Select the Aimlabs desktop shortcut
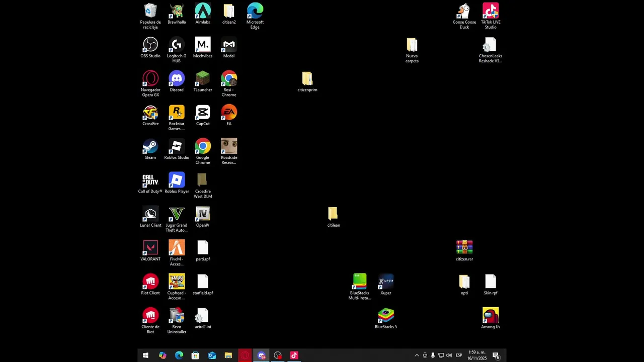The image size is (644, 362). [203, 14]
